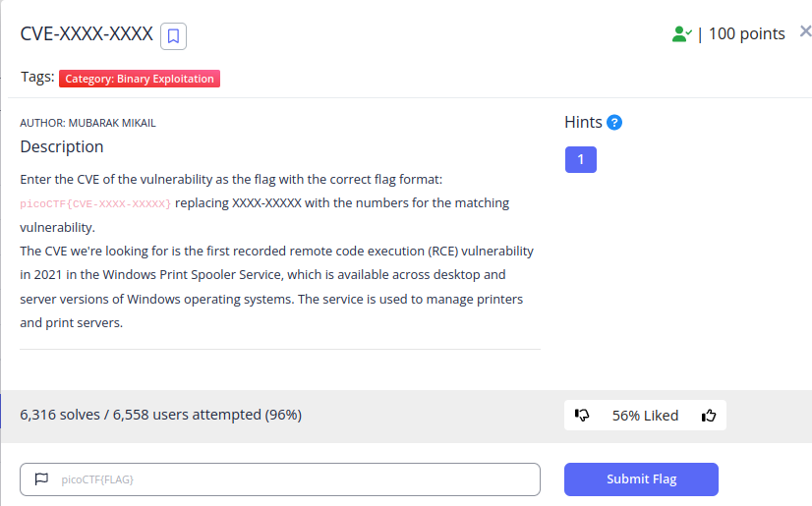
Task: Like the challenge with thumbs-up
Action: click(x=709, y=415)
